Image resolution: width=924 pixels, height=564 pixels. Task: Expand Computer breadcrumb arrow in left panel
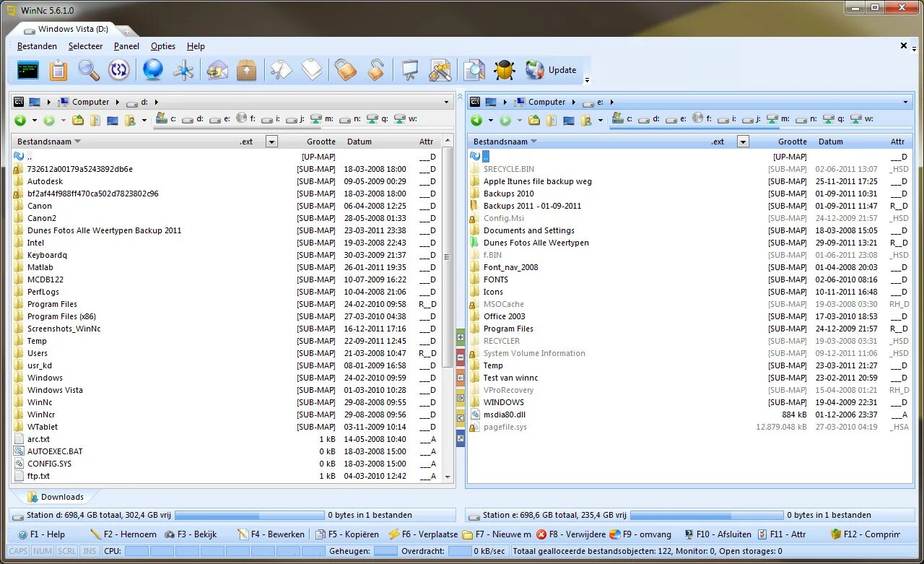tap(117, 102)
